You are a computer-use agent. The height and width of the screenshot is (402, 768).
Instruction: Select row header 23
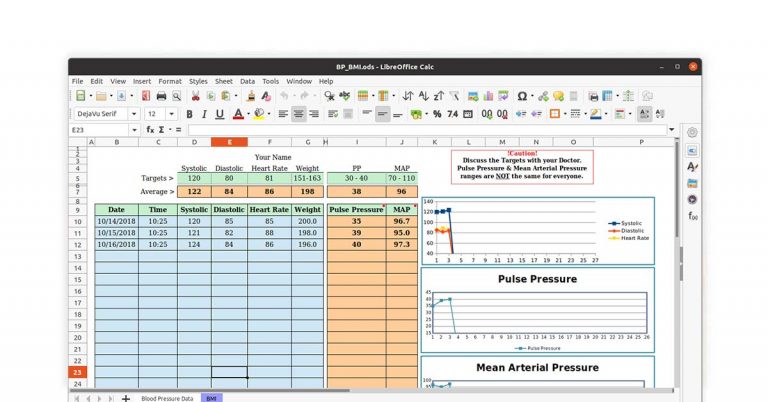[77, 372]
